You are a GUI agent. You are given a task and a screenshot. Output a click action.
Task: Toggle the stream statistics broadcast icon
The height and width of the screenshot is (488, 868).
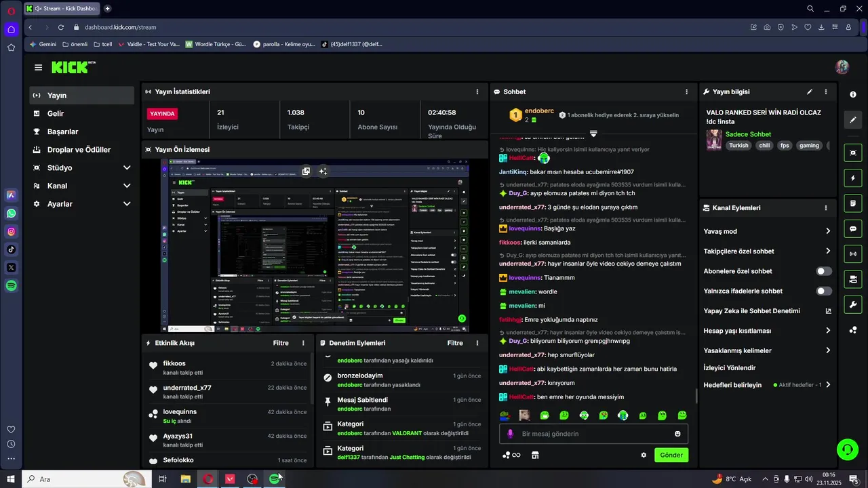(x=853, y=254)
